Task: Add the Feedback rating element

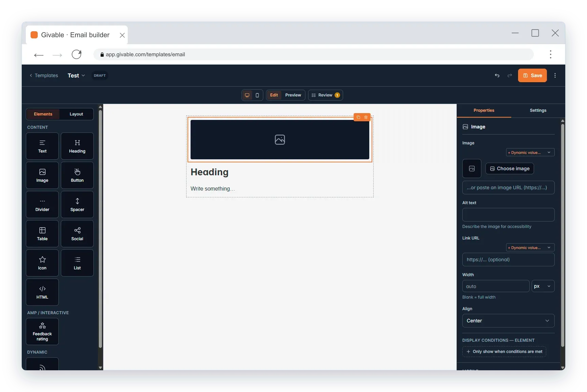Action: click(42, 332)
